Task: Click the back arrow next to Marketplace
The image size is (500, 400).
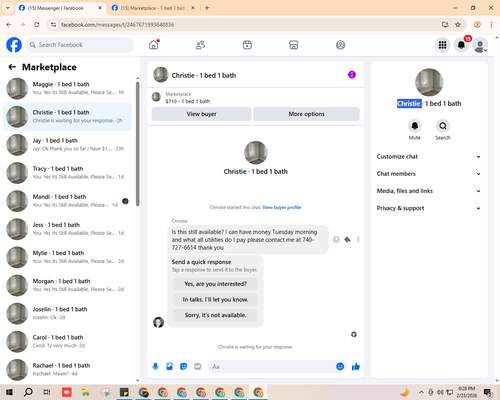Action: click(12, 67)
